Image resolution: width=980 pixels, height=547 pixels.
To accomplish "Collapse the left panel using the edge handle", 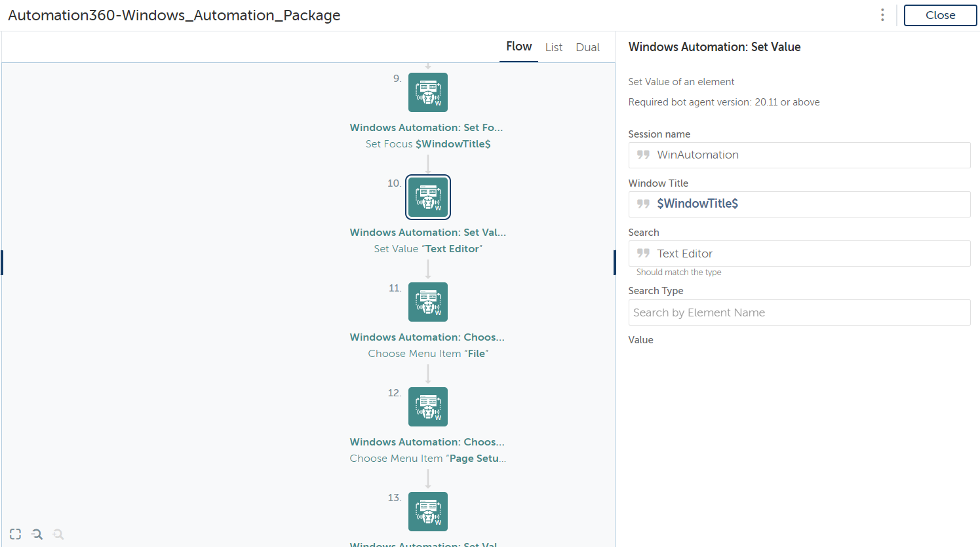I will pyautogui.click(x=2, y=263).
